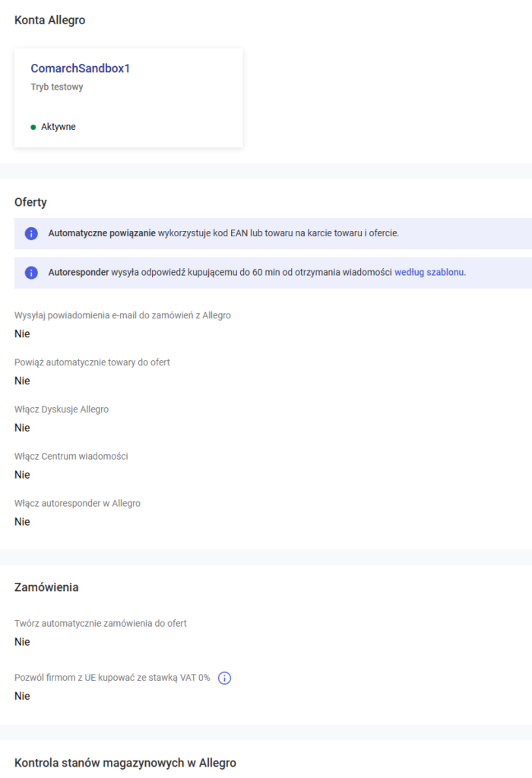532x778 pixels.
Task: Click the Oferty section heading
Action: point(30,202)
